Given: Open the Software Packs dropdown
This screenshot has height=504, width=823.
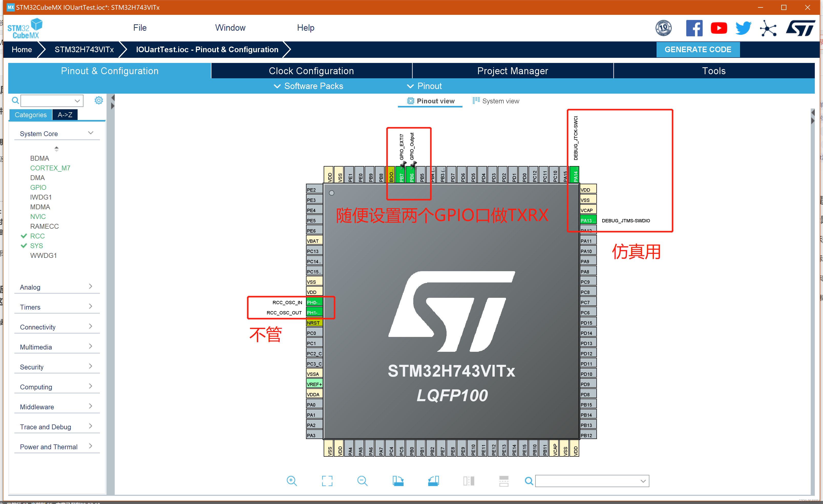Looking at the screenshot, I should click(x=309, y=86).
